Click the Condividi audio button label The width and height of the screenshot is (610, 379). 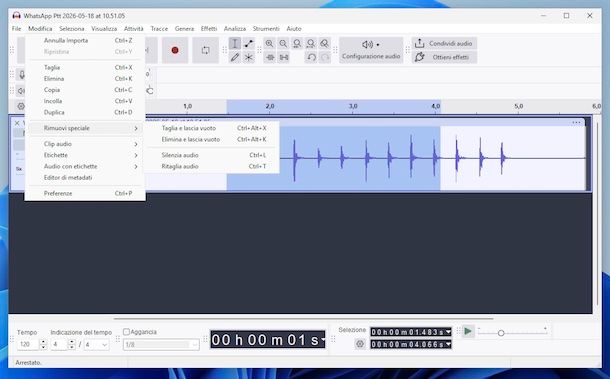[x=450, y=44]
